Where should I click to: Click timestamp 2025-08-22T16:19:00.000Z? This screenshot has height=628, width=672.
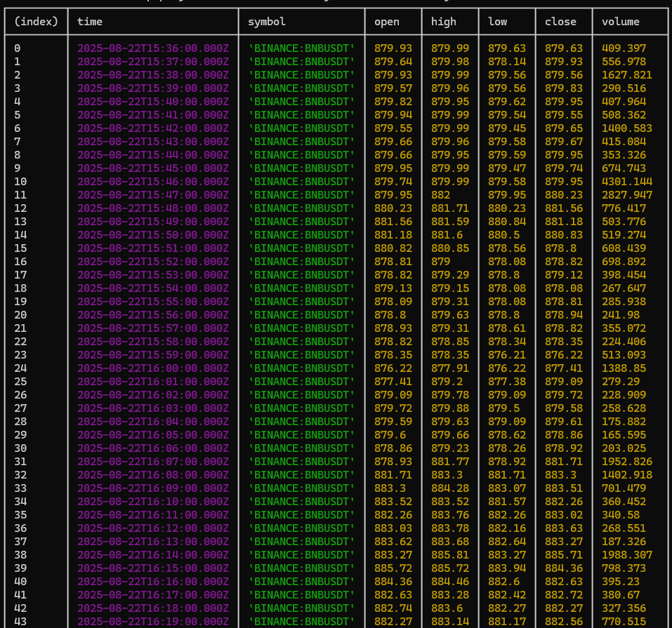pos(153,622)
